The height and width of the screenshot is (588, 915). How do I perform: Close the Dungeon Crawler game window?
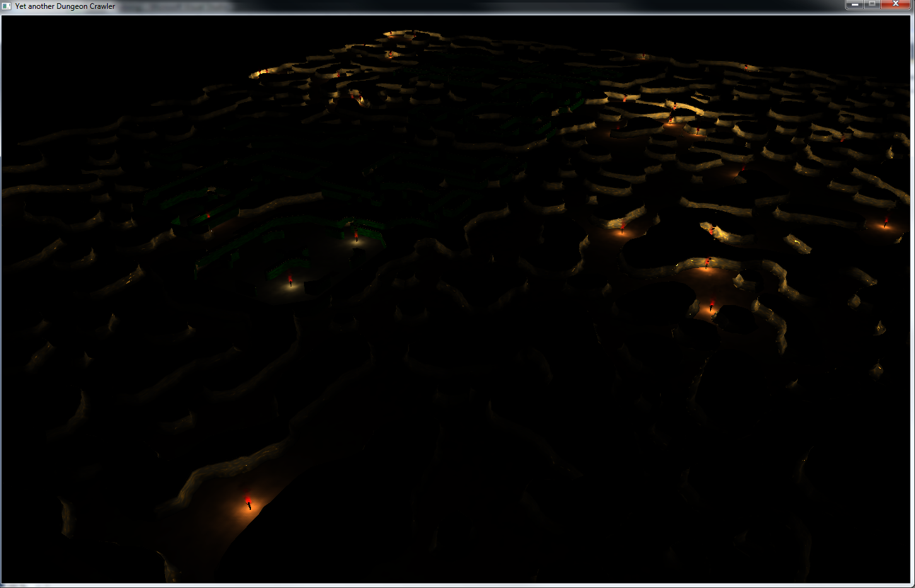(x=895, y=4)
